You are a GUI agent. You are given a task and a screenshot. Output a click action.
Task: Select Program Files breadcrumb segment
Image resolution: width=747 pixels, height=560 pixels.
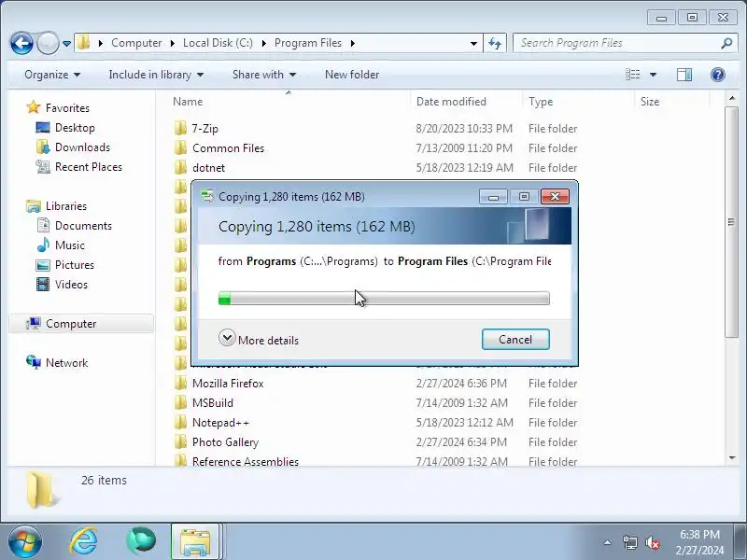point(308,43)
